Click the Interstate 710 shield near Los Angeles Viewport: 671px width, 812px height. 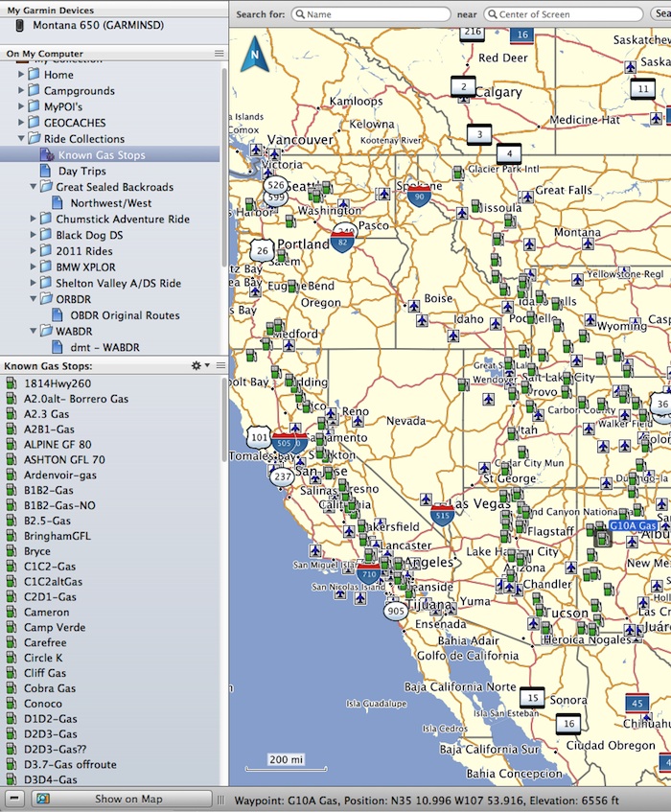click(369, 574)
